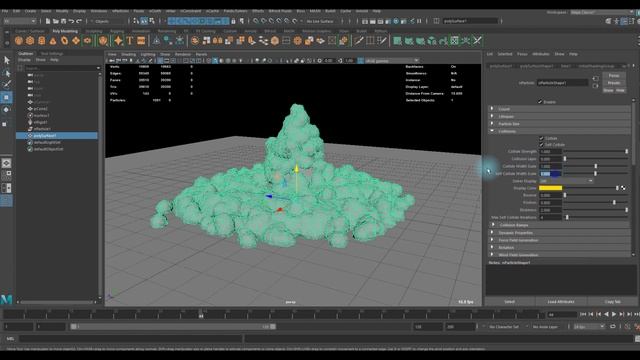This screenshot has height=360, width=640.
Task: Click the New Scene icon
Action: 48,21
